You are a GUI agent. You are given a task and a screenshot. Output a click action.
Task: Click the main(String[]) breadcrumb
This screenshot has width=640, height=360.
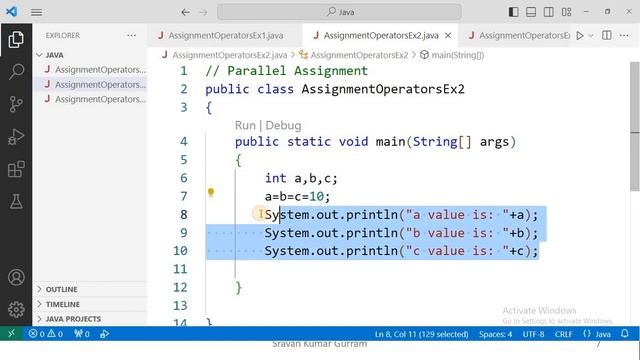click(458, 55)
